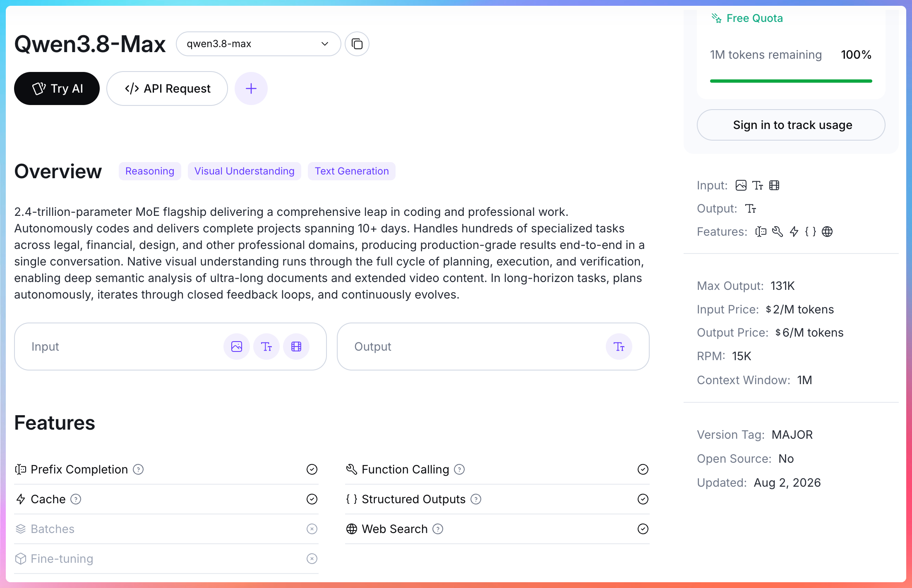Click the Free Quota label
The image size is (912, 588).
click(x=755, y=18)
